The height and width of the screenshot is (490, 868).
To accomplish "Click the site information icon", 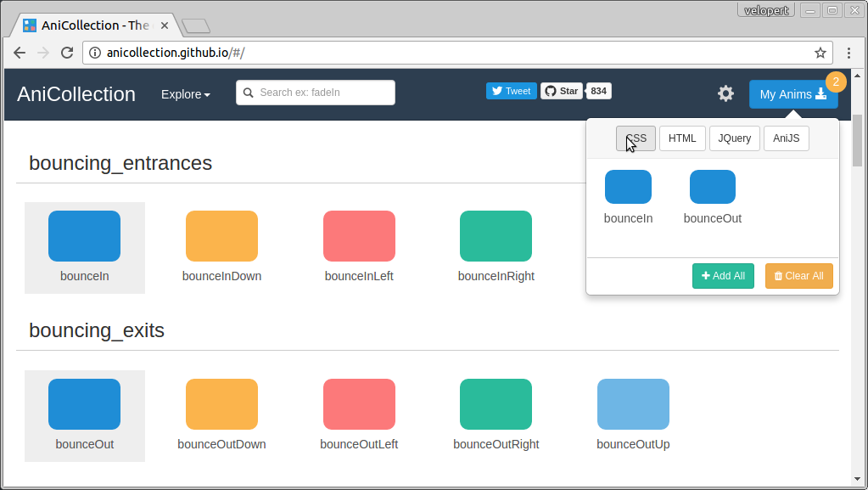I will [x=95, y=53].
